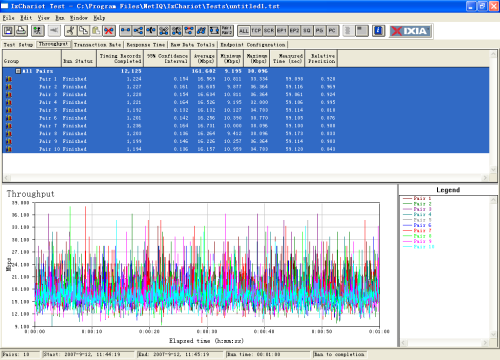Select the Throughput tab
The width and height of the screenshot is (500, 360).
tap(53, 44)
